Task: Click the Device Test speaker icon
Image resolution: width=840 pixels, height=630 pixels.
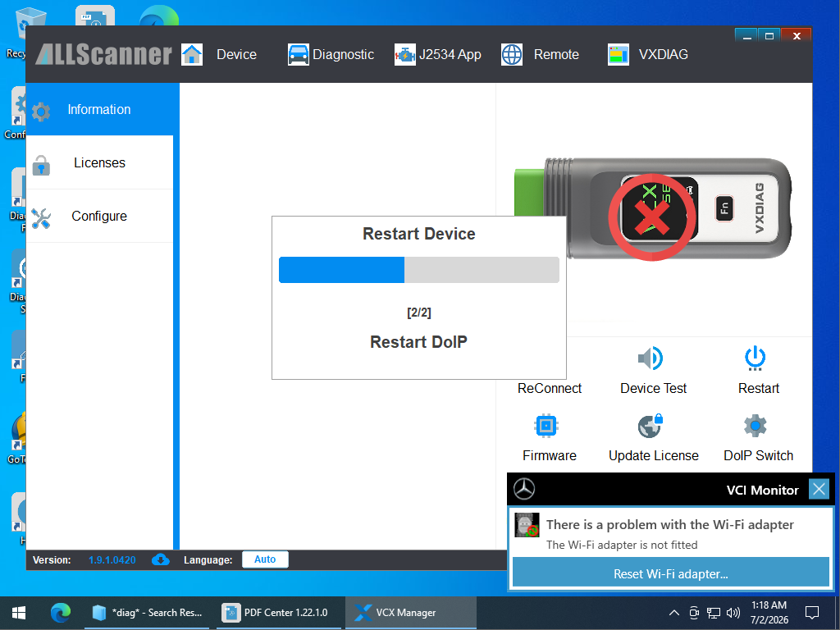Action: coord(651,358)
